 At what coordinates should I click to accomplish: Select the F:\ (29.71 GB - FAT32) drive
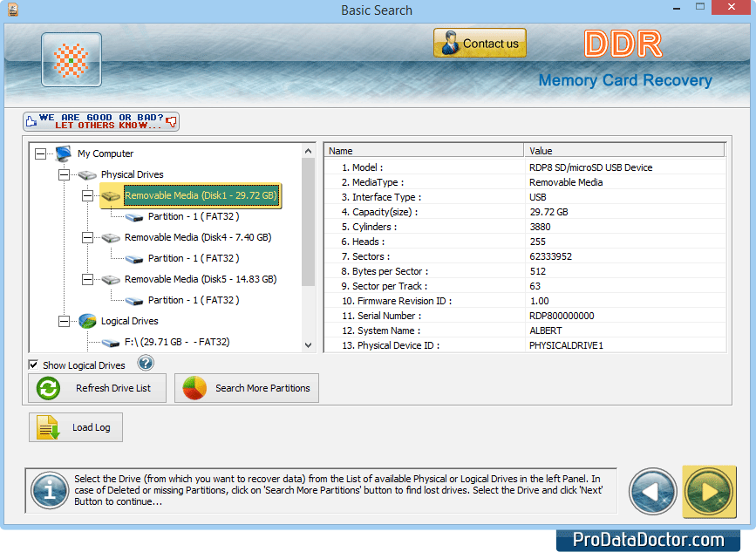(x=177, y=342)
